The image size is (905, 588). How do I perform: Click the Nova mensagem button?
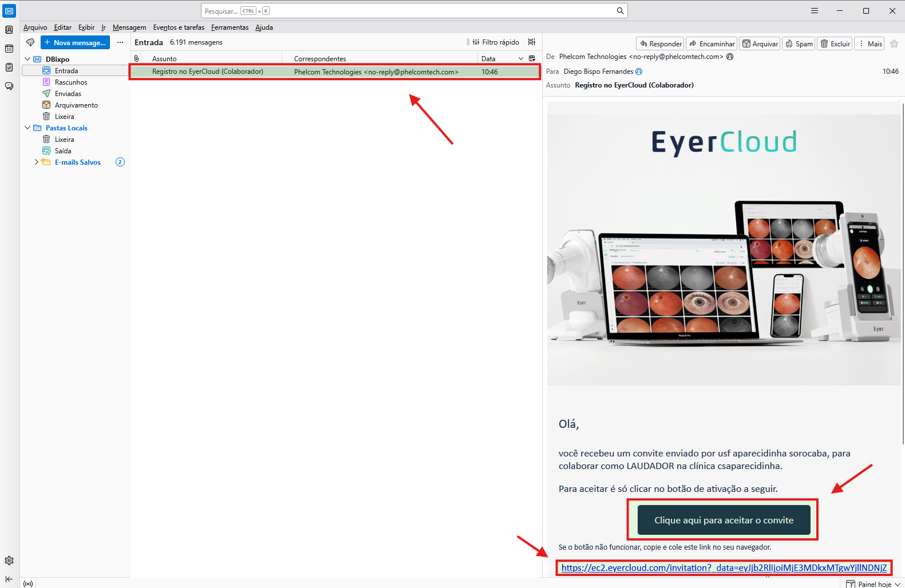(x=75, y=42)
